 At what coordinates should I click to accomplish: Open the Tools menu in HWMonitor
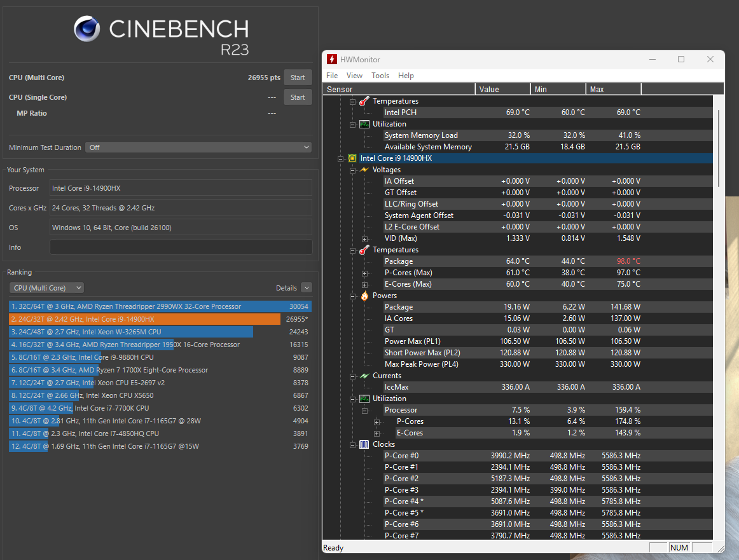pos(380,76)
